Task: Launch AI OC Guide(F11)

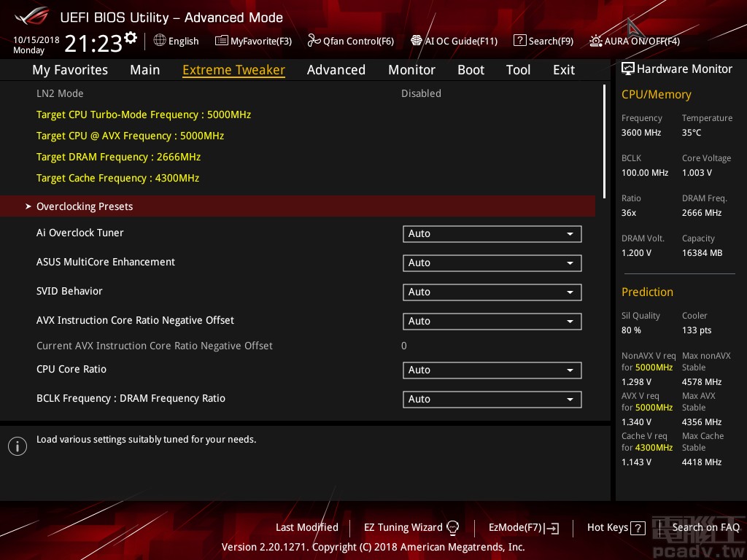Action: pyautogui.click(x=454, y=41)
